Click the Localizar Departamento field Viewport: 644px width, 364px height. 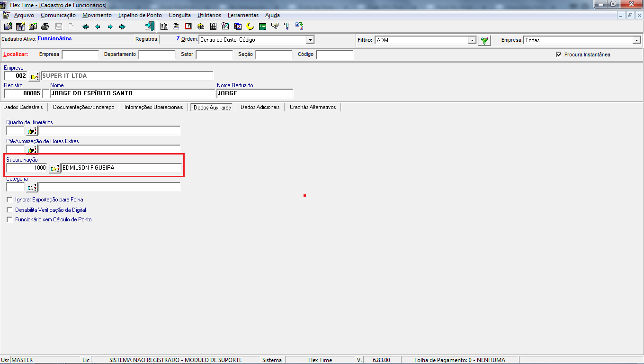point(157,55)
